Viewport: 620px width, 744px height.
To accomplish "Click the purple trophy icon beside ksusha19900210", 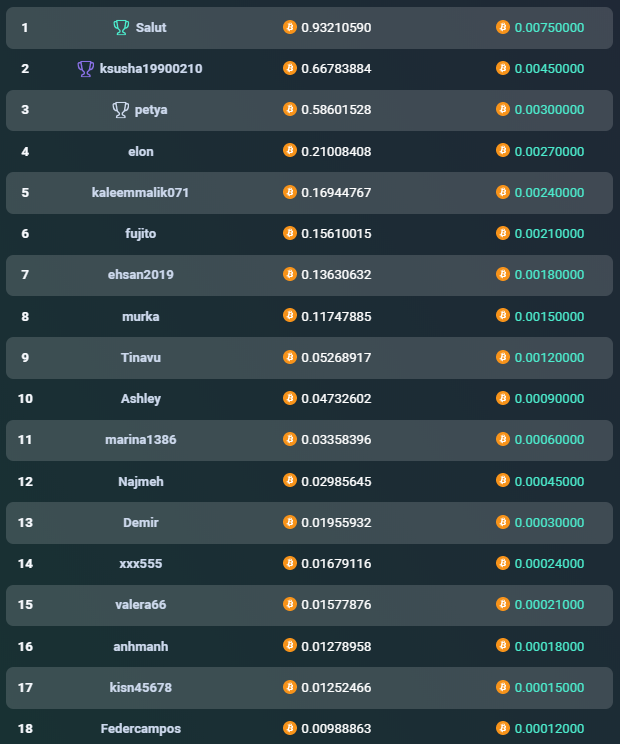I will click(85, 69).
